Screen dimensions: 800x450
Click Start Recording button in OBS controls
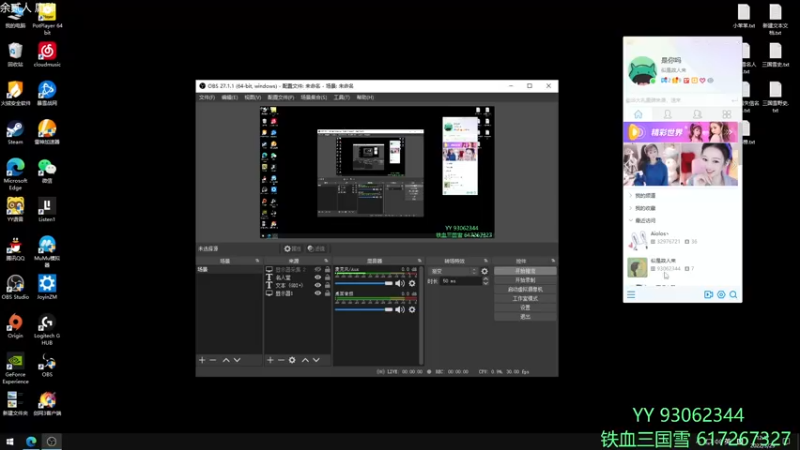[525, 280]
